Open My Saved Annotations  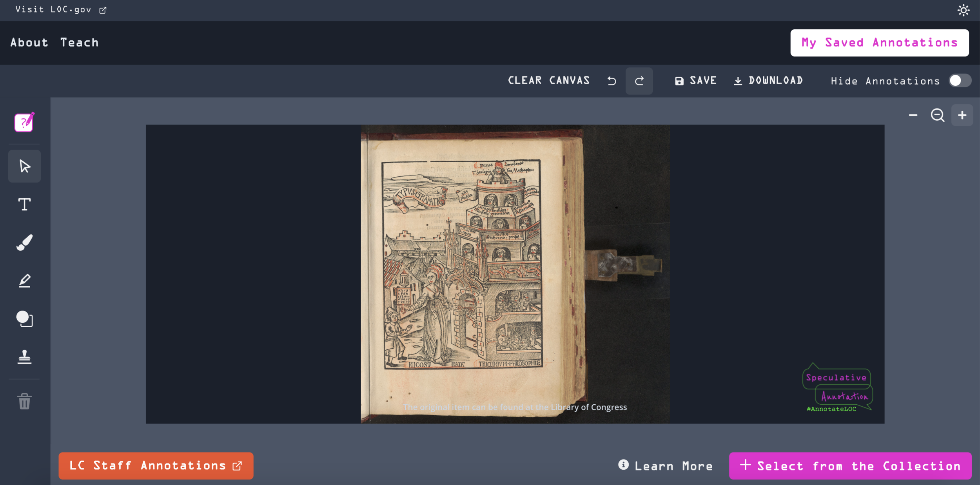pyautogui.click(x=879, y=43)
